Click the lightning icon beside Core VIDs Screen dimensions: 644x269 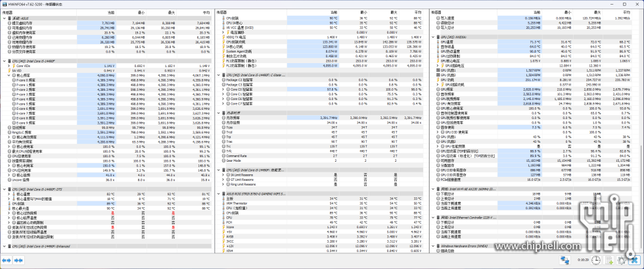(14, 66)
